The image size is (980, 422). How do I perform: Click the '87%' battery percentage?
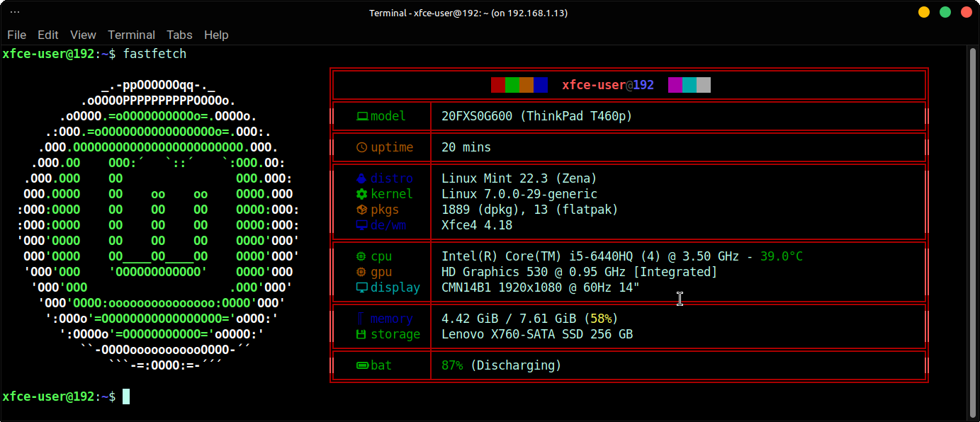click(x=452, y=365)
